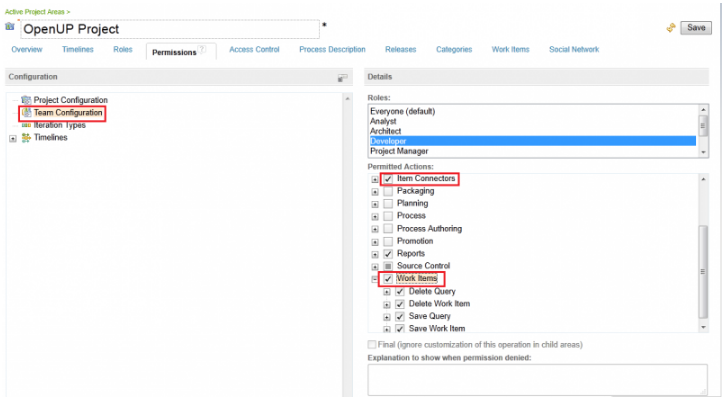Enable the Planning permission checkbox

388,203
